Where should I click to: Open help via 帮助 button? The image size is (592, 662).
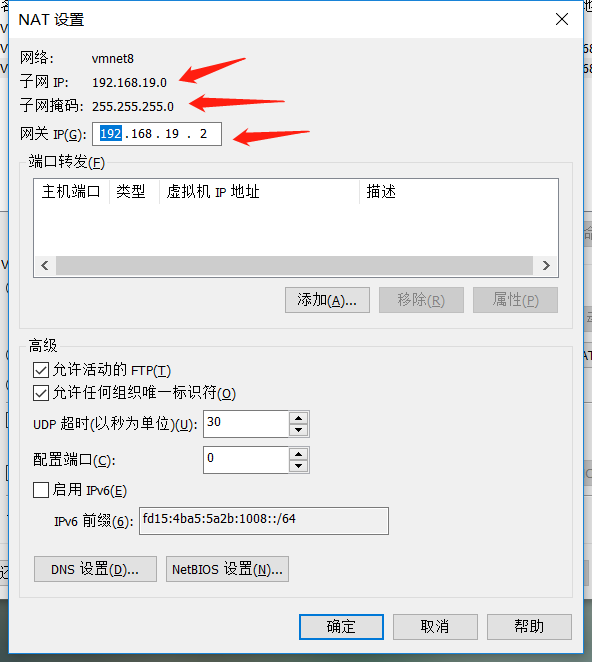point(530,627)
